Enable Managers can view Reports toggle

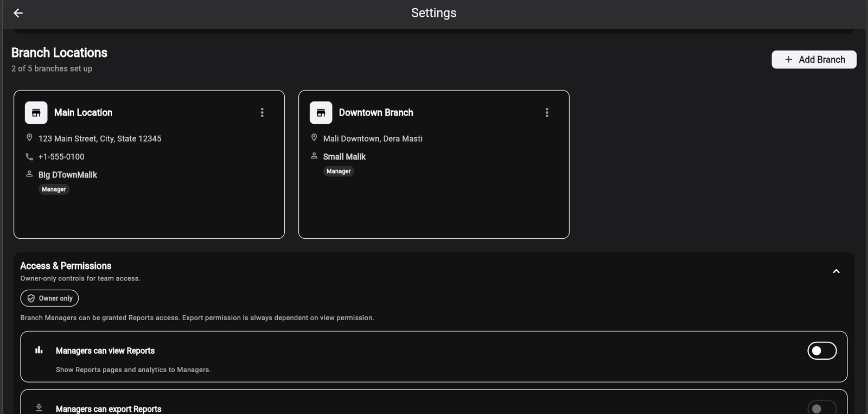click(x=822, y=351)
